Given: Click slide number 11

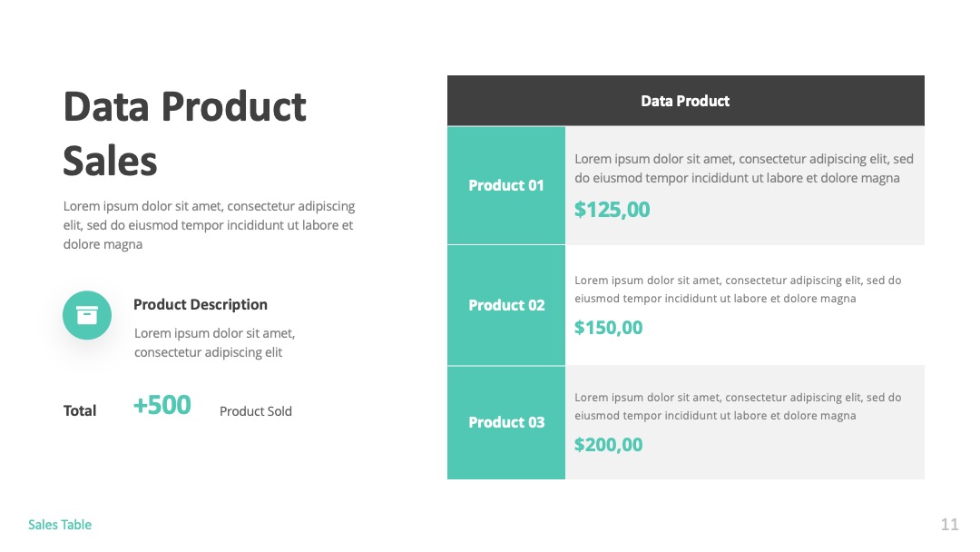Looking at the screenshot, I should click(949, 525).
